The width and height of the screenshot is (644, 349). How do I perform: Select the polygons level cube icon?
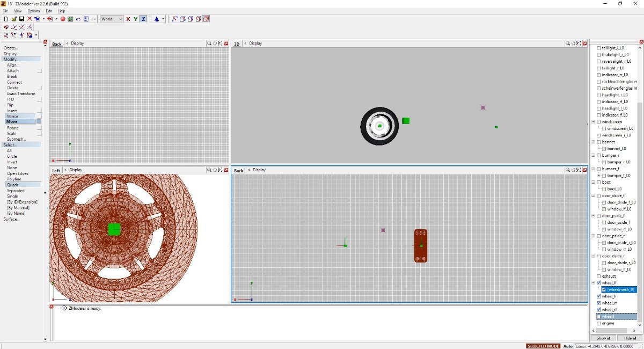(190, 19)
